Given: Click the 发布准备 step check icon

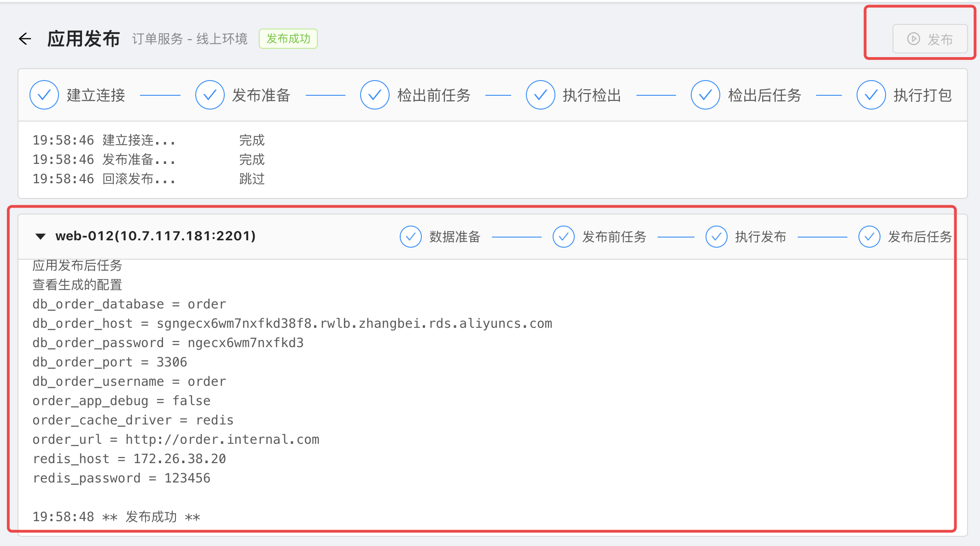Looking at the screenshot, I should 210,95.
